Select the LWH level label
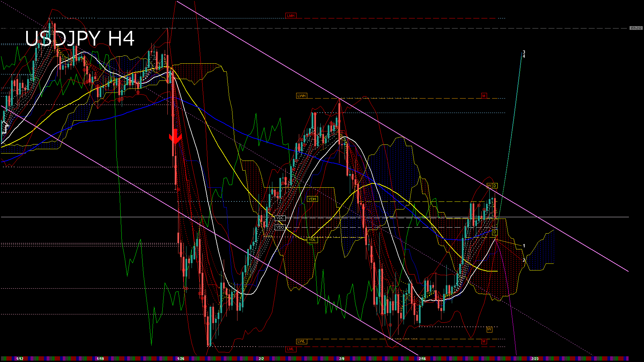This screenshot has height=362, width=644. click(301, 96)
